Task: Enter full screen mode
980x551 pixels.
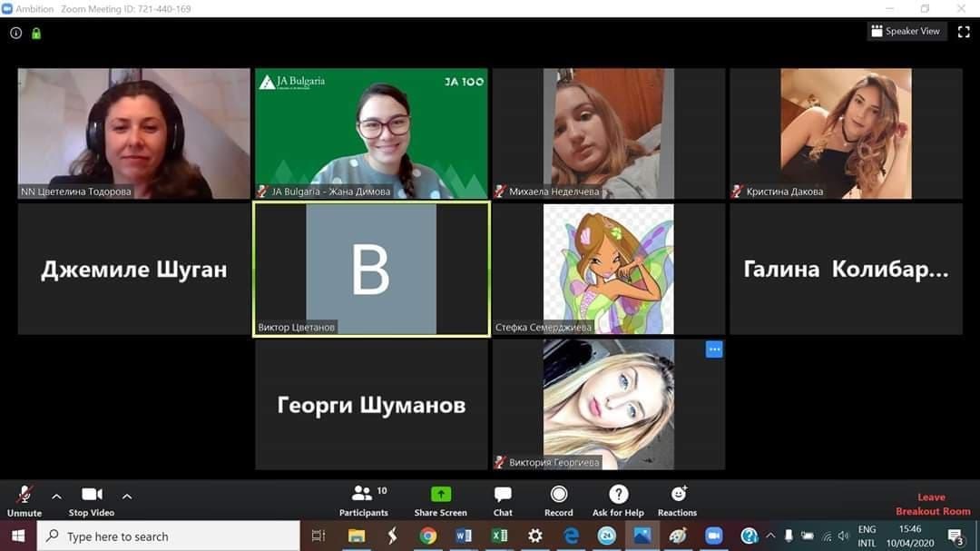Action: pyautogui.click(x=964, y=32)
